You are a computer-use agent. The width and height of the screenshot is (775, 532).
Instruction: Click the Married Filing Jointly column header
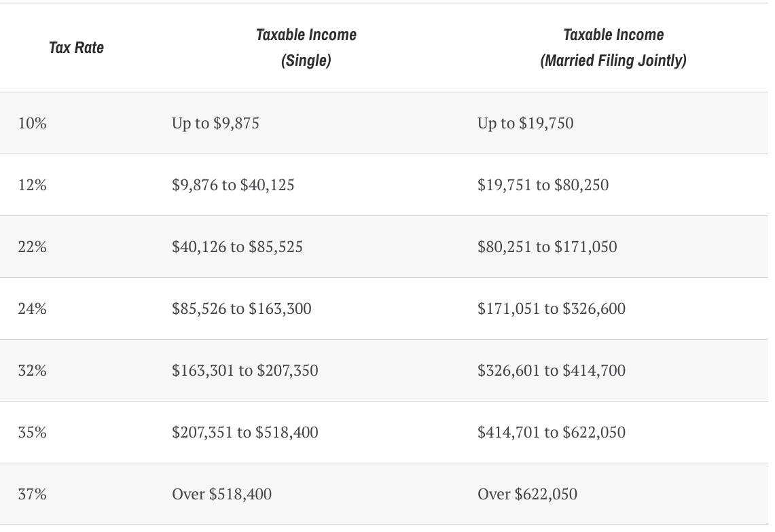(x=613, y=48)
